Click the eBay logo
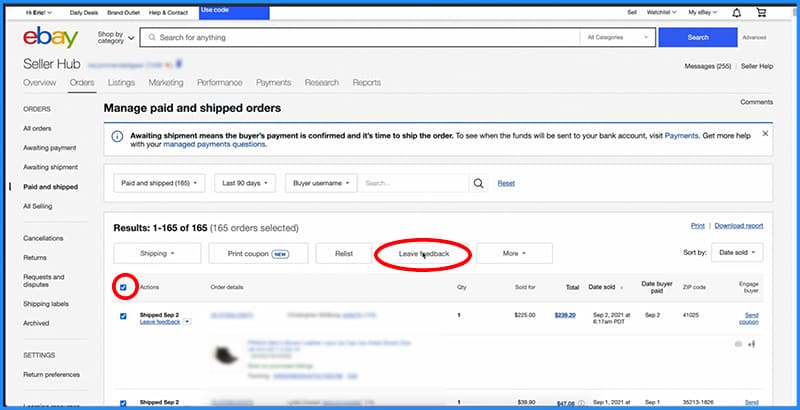800x410 pixels. coord(51,37)
